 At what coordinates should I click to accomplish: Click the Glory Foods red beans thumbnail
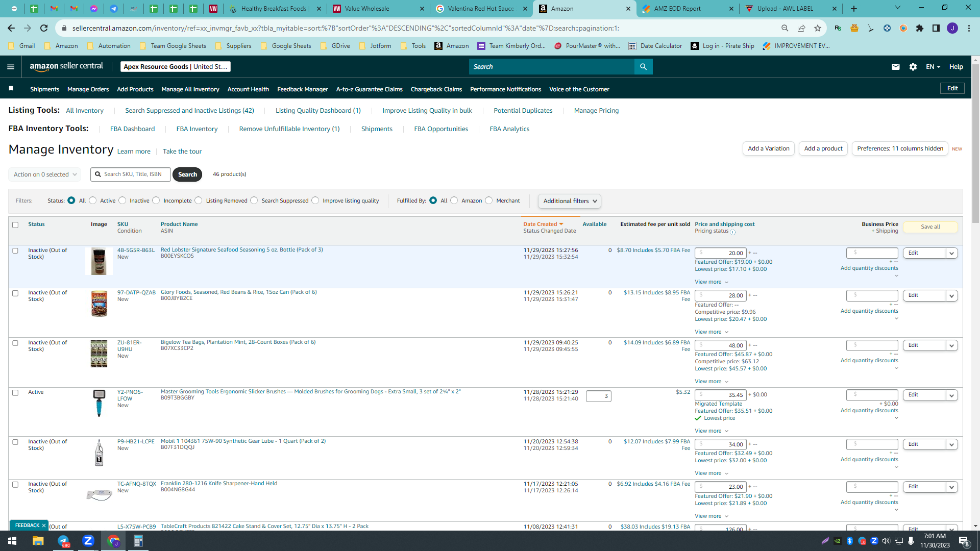coord(99,304)
